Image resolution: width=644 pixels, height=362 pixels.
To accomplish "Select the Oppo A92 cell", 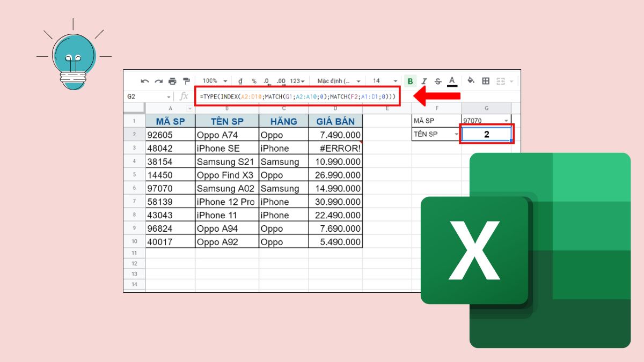I will [227, 242].
